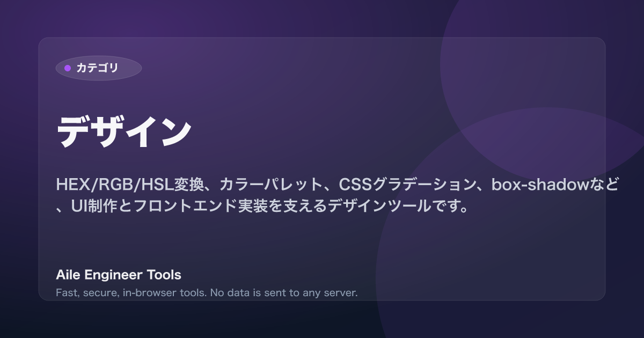Click the 'Fast, secure, in-browser tools' tagline
The height and width of the screenshot is (338, 644).
tap(207, 293)
